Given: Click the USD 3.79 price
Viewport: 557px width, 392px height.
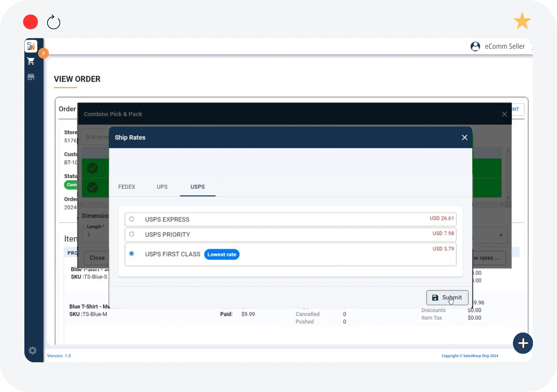Looking at the screenshot, I should 443,249.
